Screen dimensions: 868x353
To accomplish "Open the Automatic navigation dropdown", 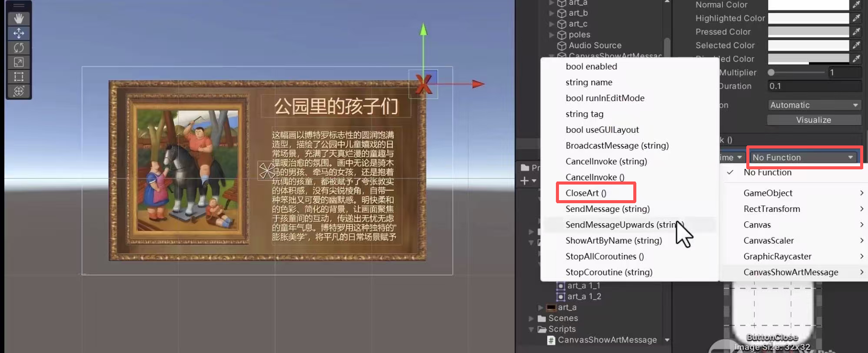I will pyautogui.click(x=814, y=105).
